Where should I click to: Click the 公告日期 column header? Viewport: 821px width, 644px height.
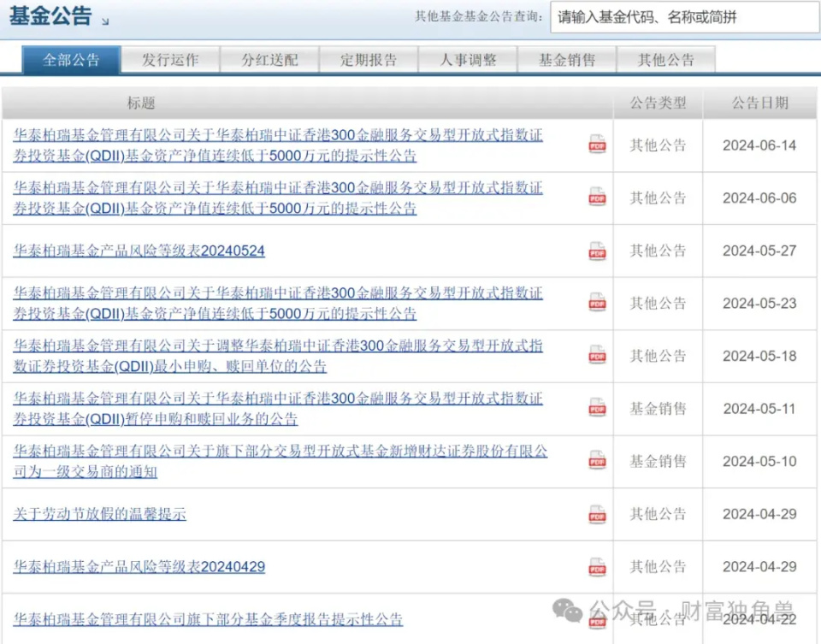pyautogui.click(x=759, y=103)
